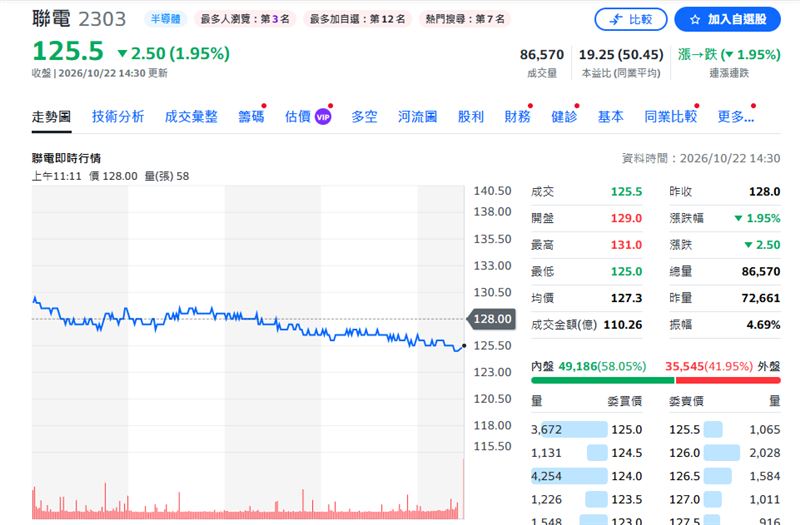
Task: Open the 估價 tab
Action: 298,117
